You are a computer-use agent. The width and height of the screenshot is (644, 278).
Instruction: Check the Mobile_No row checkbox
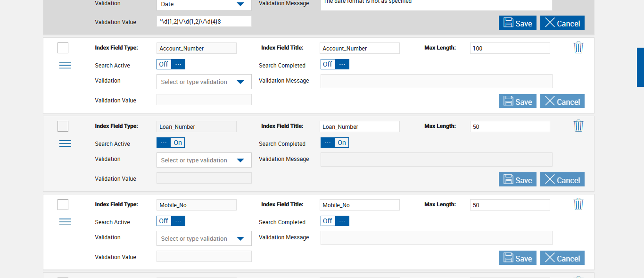tap(63, 205)
